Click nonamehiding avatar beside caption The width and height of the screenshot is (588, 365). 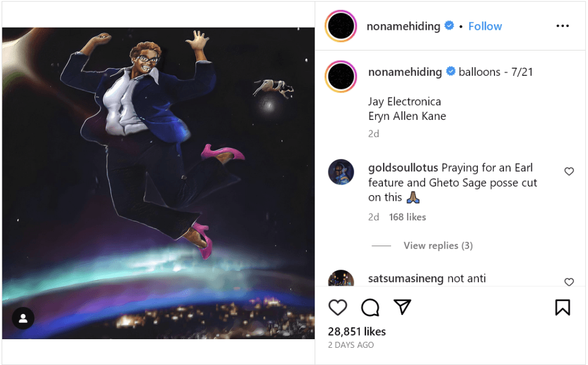pyautogui.click(x=341, y=76)
